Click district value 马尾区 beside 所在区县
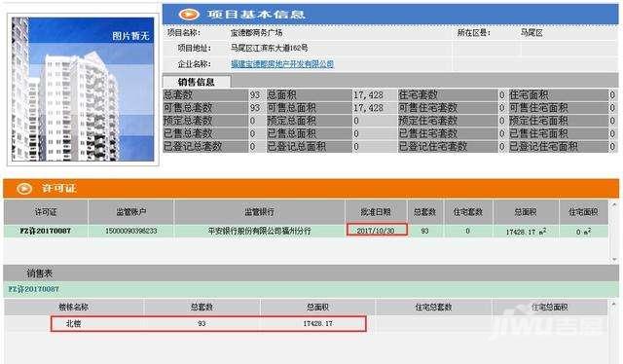 [x=531, y=32]
